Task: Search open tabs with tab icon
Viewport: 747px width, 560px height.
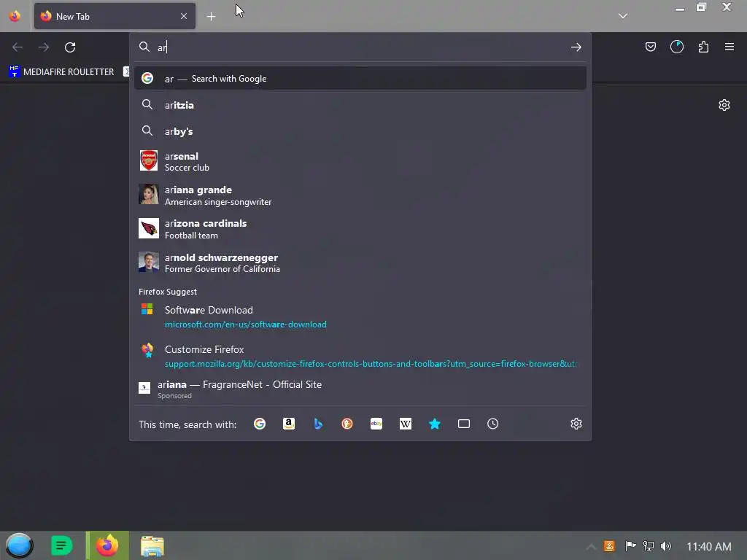Action: point(463,424)
